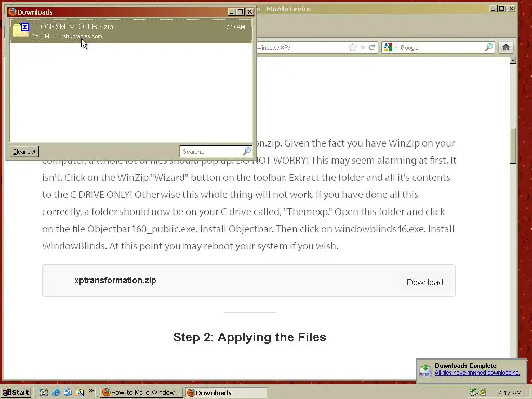Minimize the Mozilla Firefox window

494,9
